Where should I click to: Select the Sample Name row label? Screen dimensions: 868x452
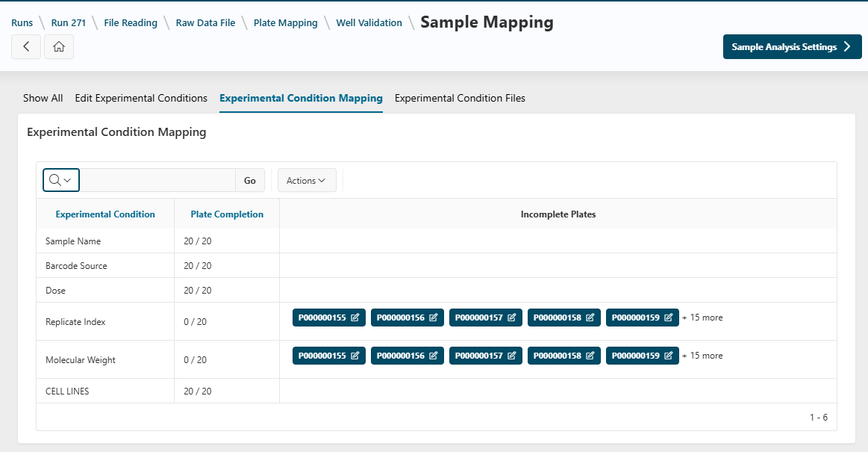click(x=73, y=241)
